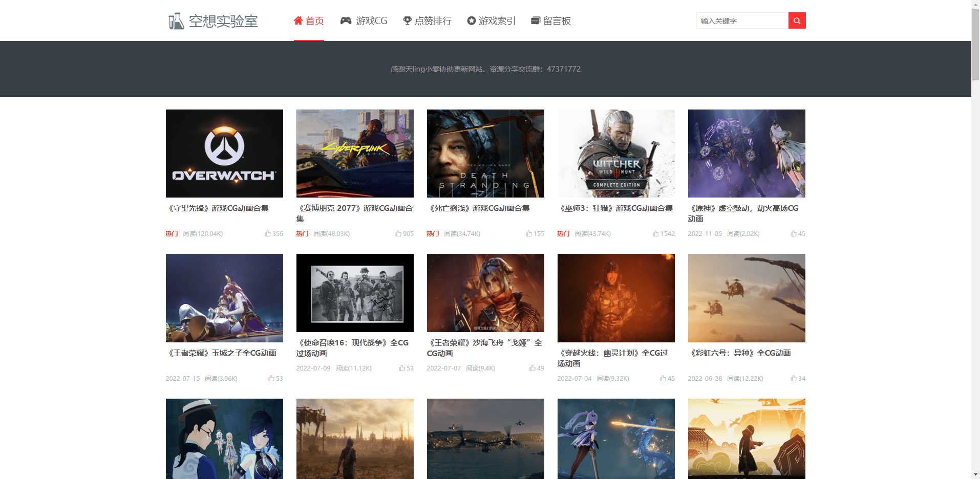Go to the 游戏CG menu item
Viewport: 980px width, 479px height.
pos(364,21)
